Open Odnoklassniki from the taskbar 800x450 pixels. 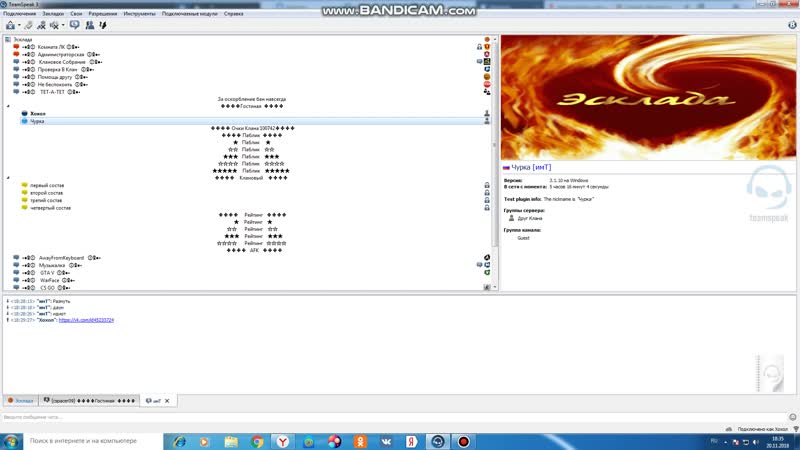360,442
